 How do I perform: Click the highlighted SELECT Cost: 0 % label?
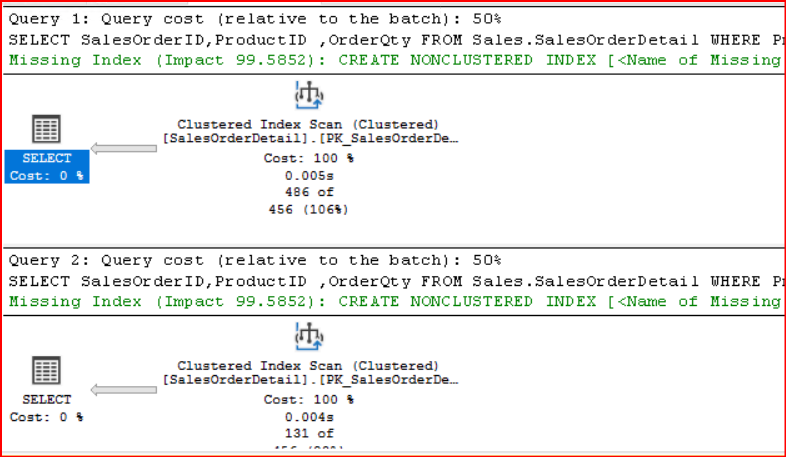tap(47, 167)
